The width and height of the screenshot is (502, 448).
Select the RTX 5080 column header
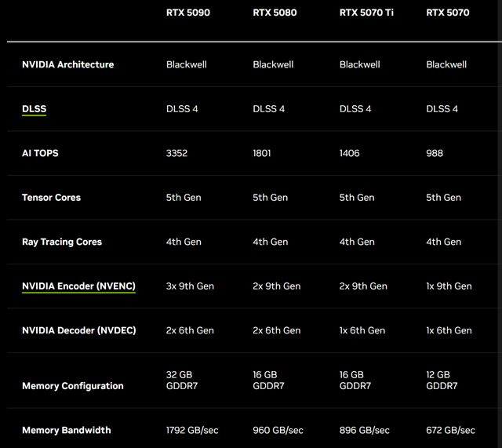[x=275, y=13]
